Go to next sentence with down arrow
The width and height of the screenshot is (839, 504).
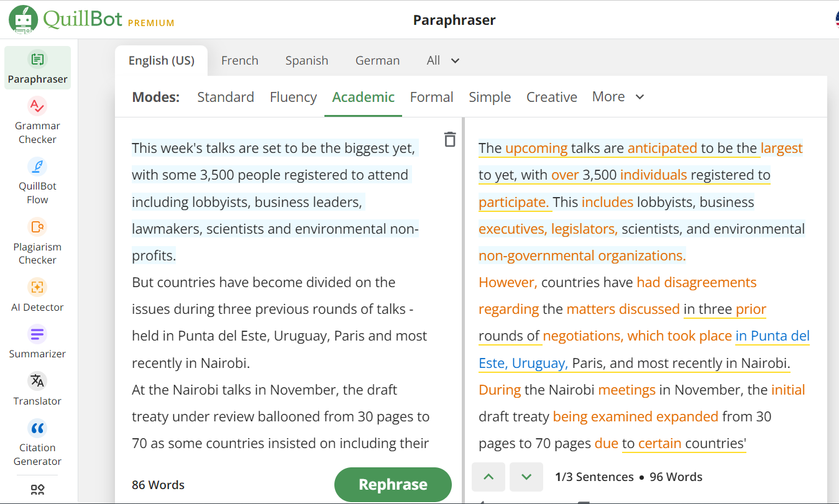click(x=526, y=477)
